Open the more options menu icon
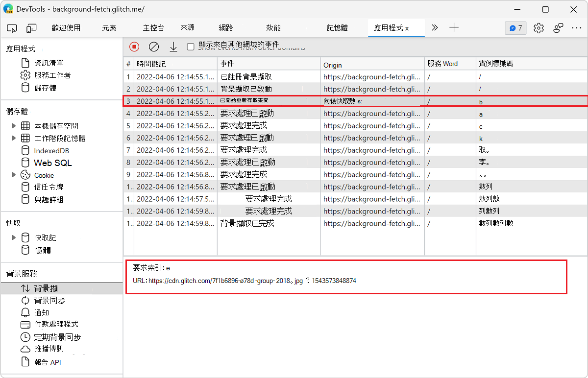Screen dimensions: 588x378 coord(578,28)
